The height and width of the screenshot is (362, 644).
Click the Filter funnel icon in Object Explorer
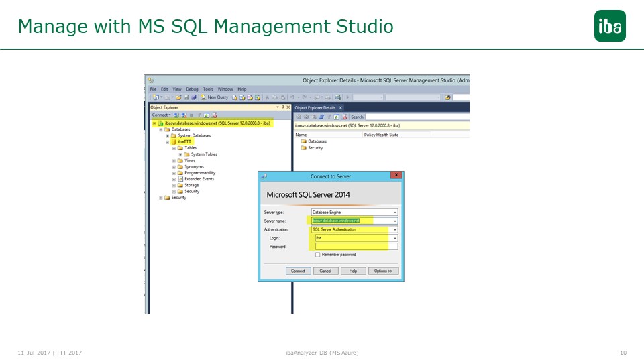click(199, 115)
